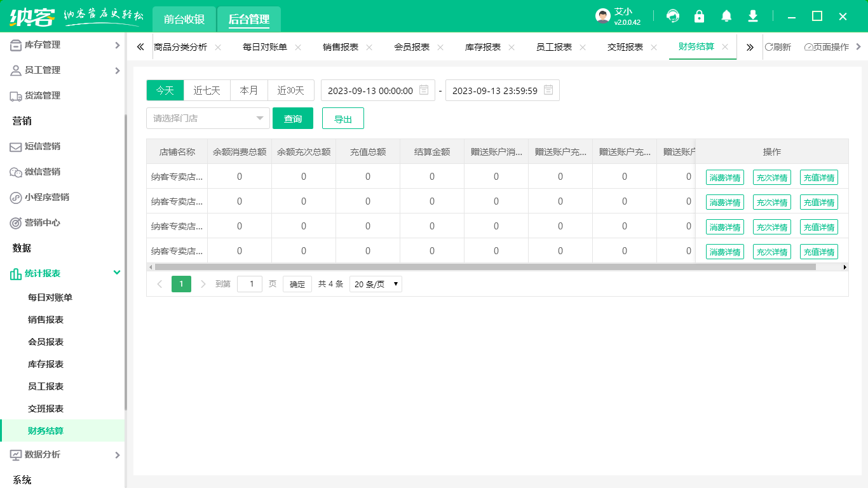Open the 20 条/页 page size dropdown
This screenshot has height=488, width=868.
376,284
